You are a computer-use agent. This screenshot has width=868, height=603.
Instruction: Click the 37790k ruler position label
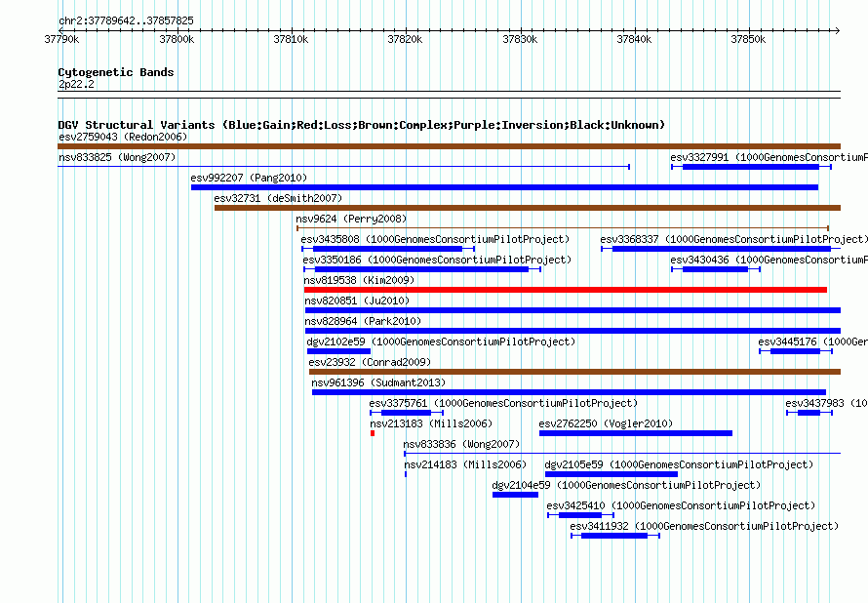[62, 39]
